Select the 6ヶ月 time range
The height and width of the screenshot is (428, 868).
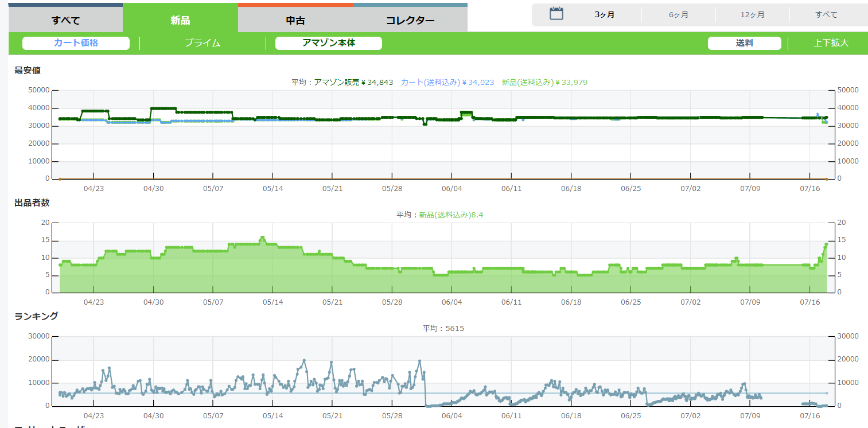pyautogui.click(x=679, y=15)
